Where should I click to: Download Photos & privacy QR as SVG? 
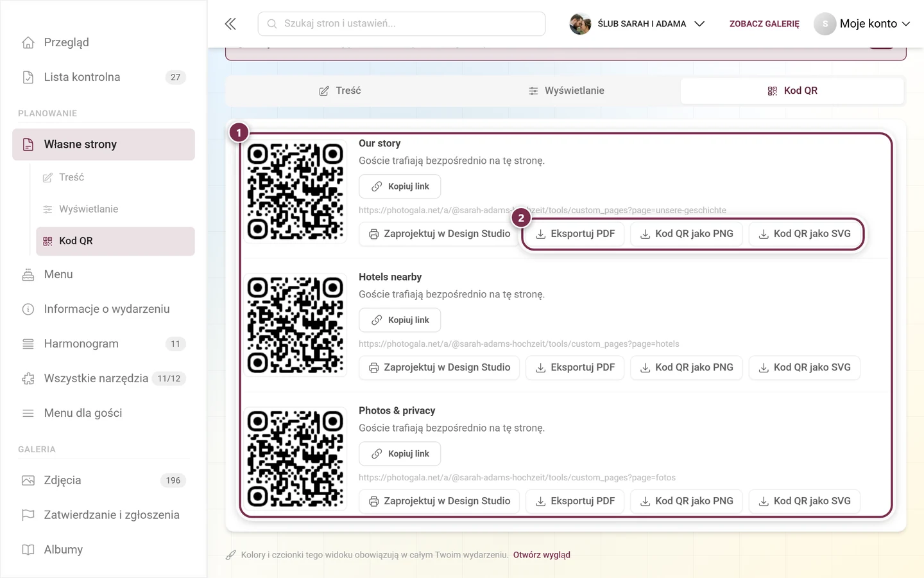point(805,501)
